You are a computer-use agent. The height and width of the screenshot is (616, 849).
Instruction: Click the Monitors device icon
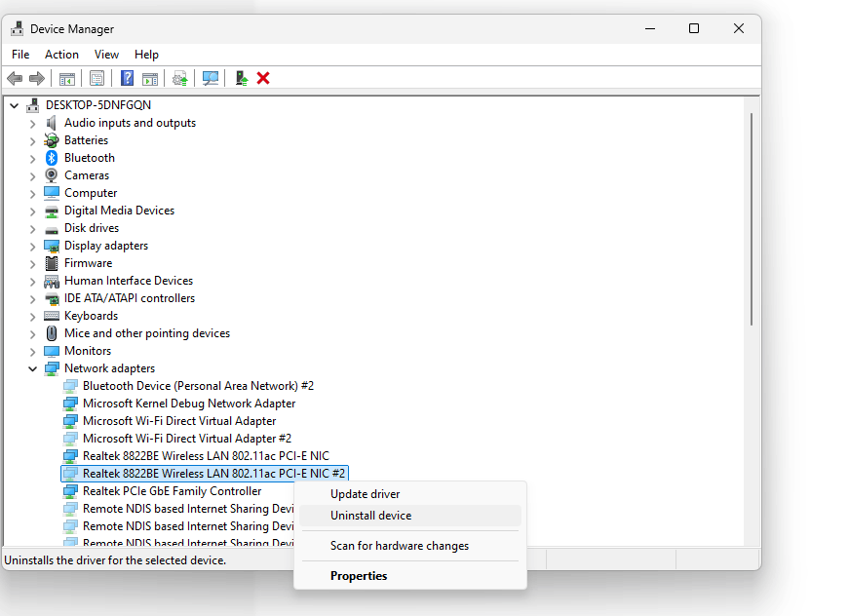point(51,350)
